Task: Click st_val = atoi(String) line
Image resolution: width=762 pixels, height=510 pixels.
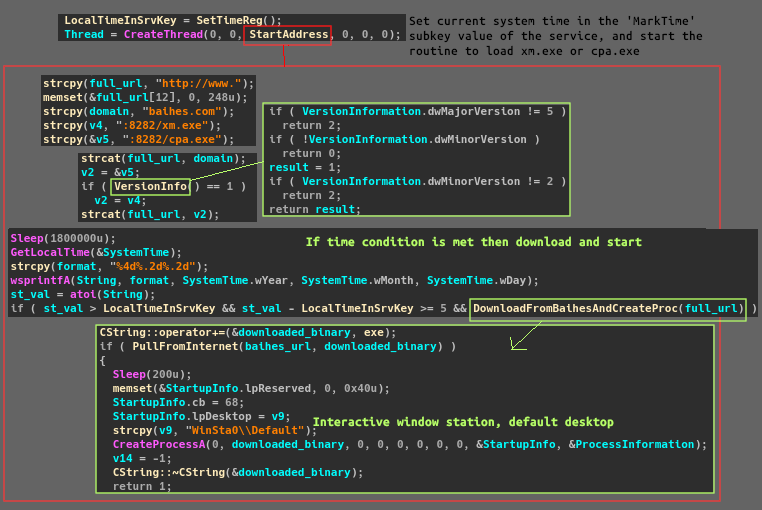Action: click(83, 295)
